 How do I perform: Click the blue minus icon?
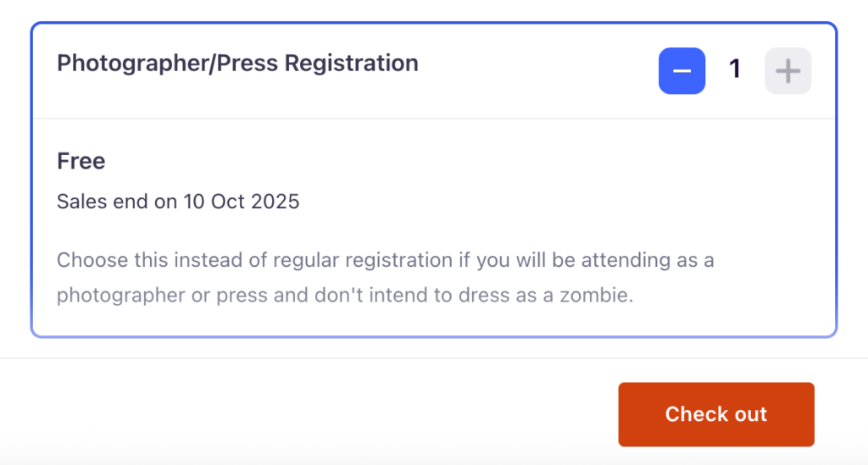682,71
